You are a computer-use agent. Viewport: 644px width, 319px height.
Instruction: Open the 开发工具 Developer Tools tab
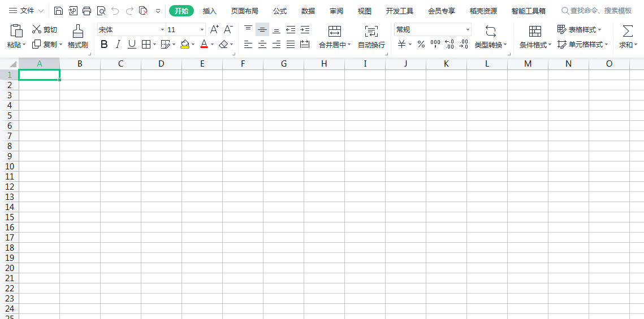pyautogui.click(x=400, y=11)
